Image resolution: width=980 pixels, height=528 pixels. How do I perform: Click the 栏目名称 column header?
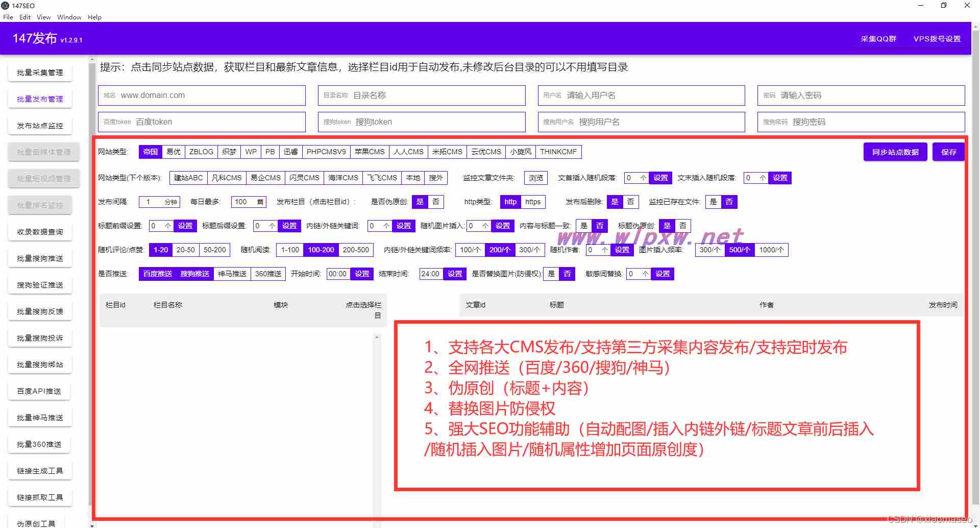click(x=168, y=305)
